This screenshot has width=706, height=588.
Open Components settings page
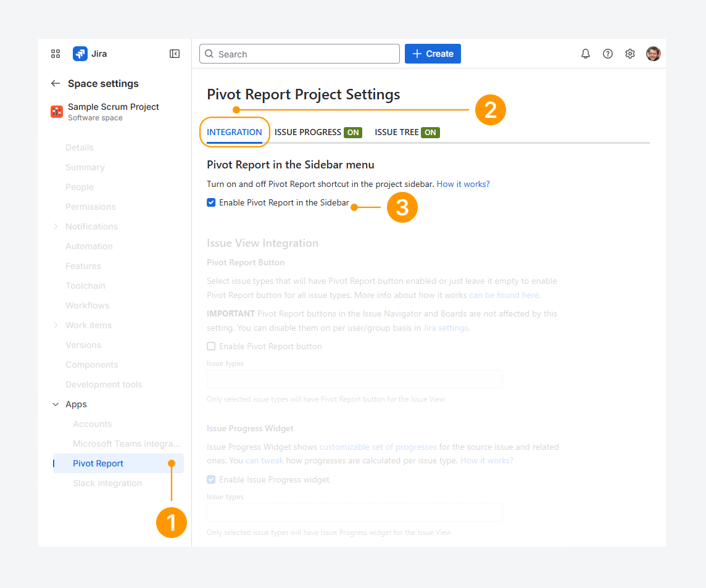tap(92, 365)
